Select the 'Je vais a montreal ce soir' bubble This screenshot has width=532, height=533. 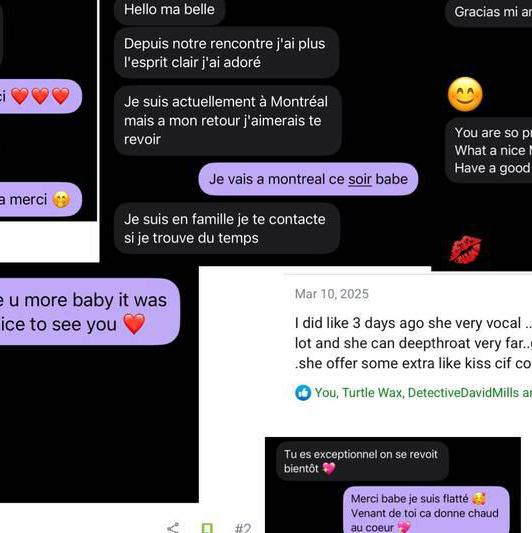(x=308, y=179)
